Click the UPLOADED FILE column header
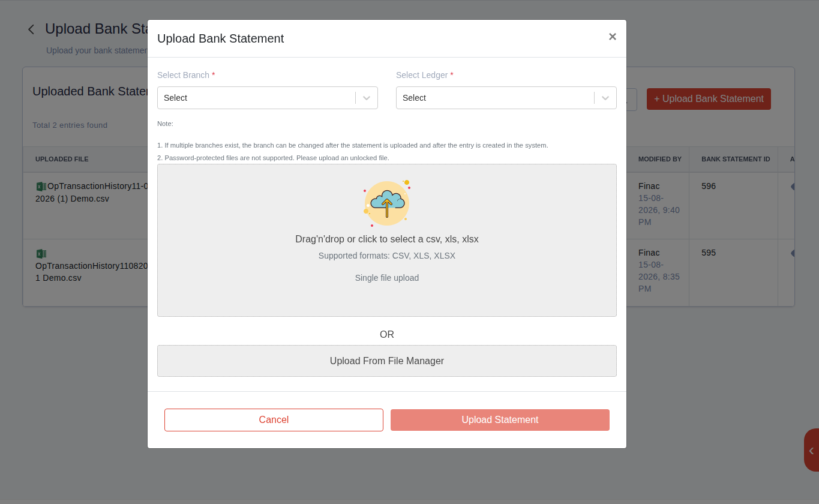 click(62, 159)
